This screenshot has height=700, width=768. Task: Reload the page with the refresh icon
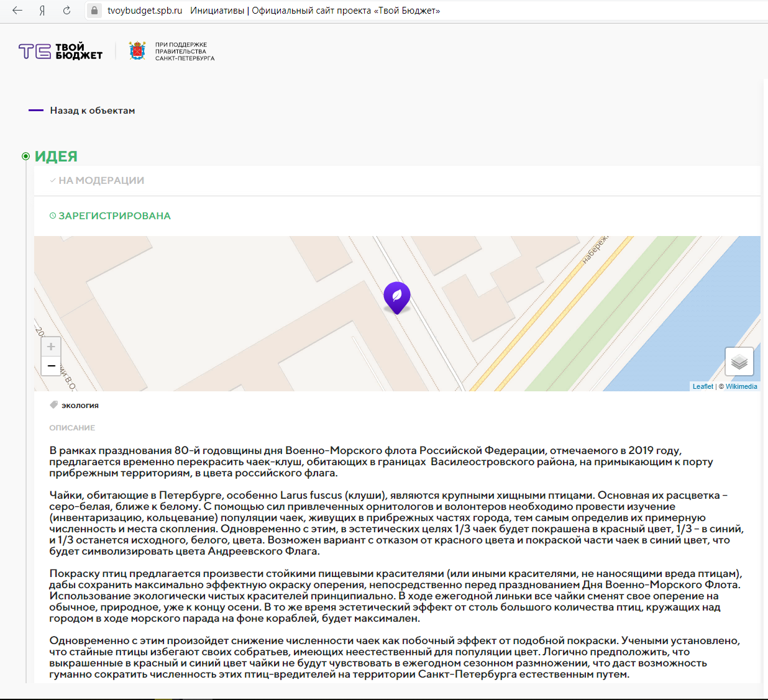(66, 11)
